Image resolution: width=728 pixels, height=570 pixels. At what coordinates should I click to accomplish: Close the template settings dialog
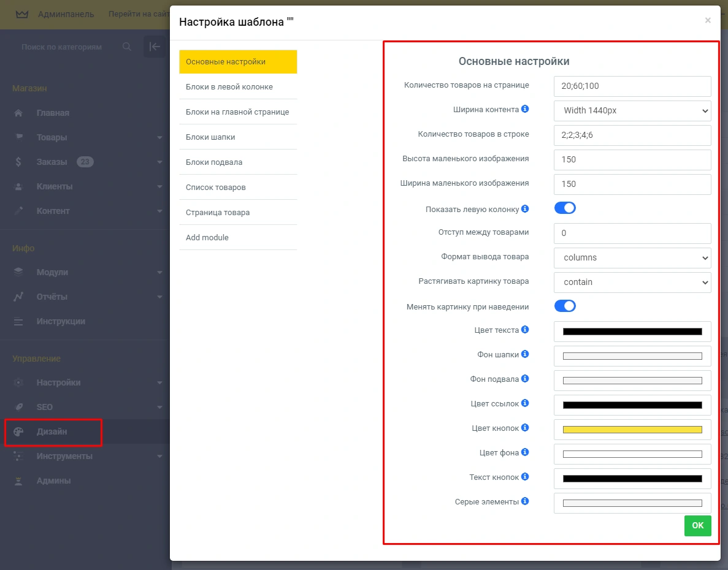click(708, 21)
